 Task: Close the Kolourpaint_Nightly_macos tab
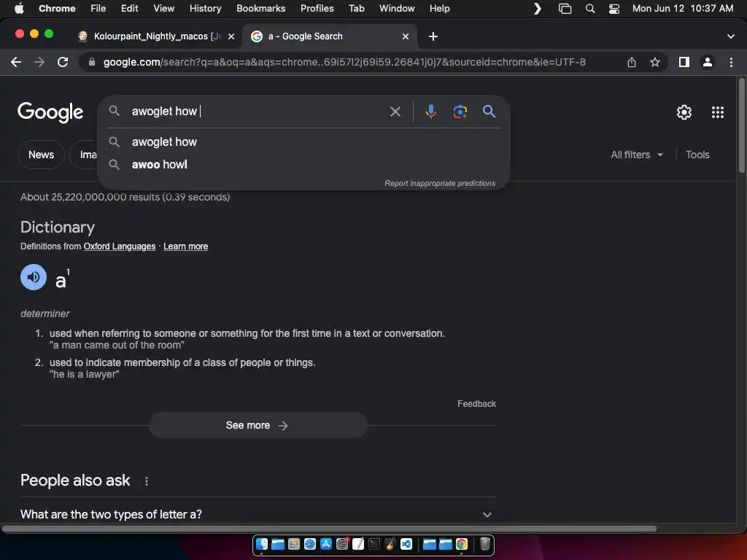click(x=231, y=36)
